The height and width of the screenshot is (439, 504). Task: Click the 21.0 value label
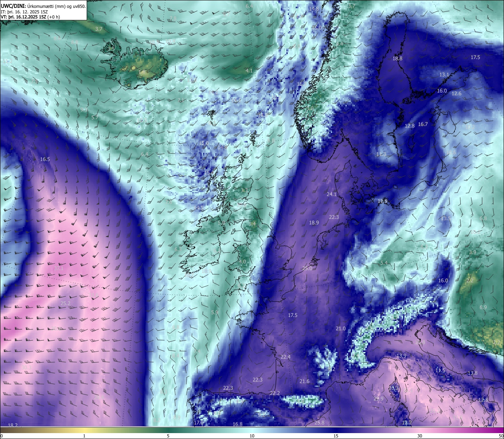341,328
